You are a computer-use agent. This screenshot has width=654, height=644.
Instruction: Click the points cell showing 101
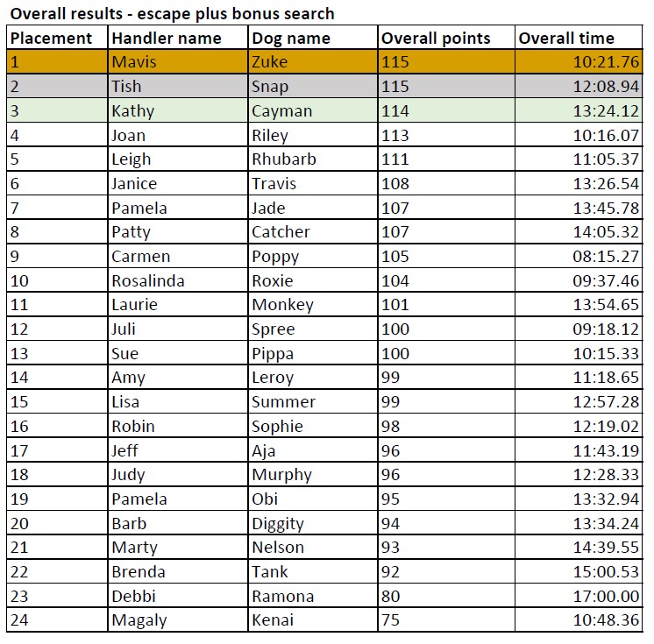[446, 305]
